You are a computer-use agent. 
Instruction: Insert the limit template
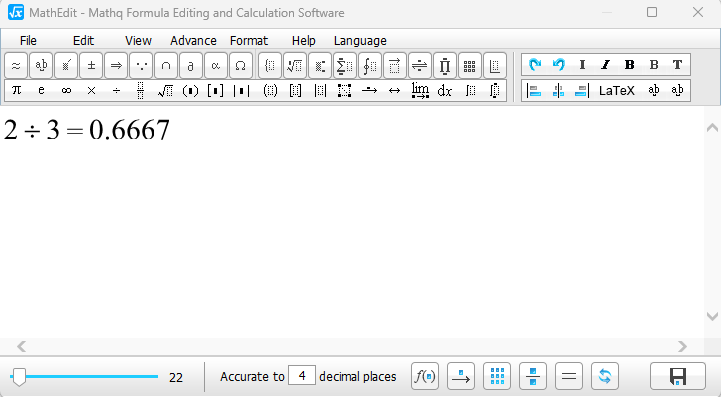coord(420,91)
